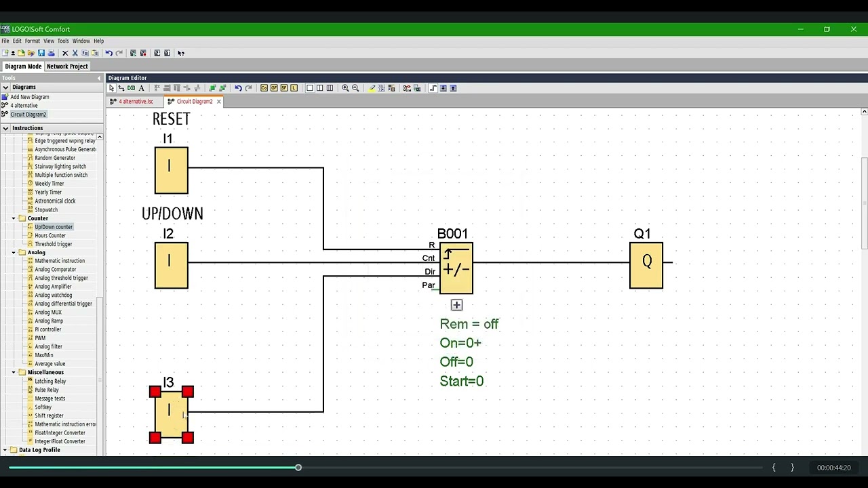Collapse the Counter folder
Image resolution: width=868 pixels, height=488 pixels.
(14, 218)
